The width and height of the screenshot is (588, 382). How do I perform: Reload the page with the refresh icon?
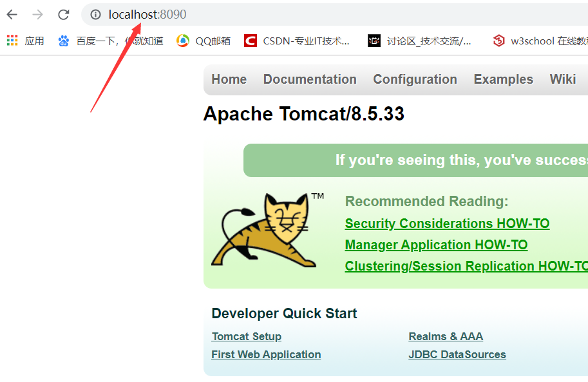point(63,15)
